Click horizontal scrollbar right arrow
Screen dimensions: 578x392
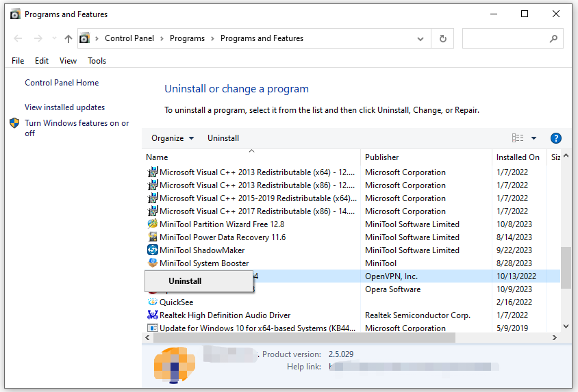pyautogui.click(x=555, y=337)
